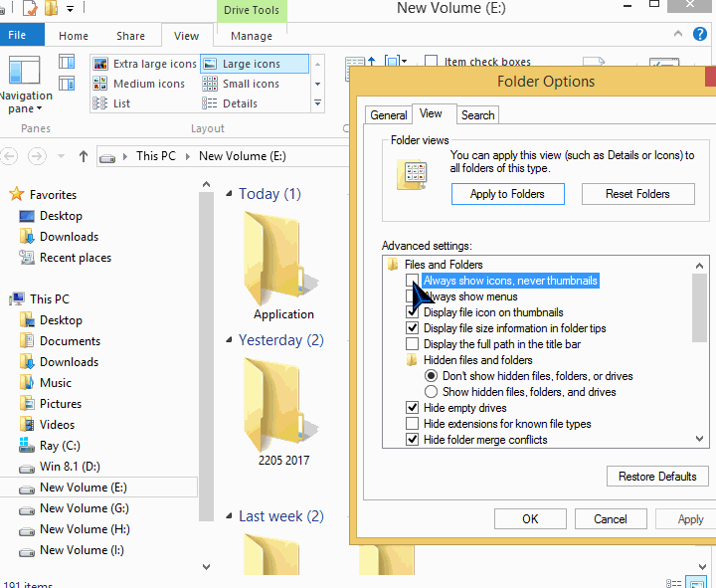Click OK in Folder Options

(530, 519)
